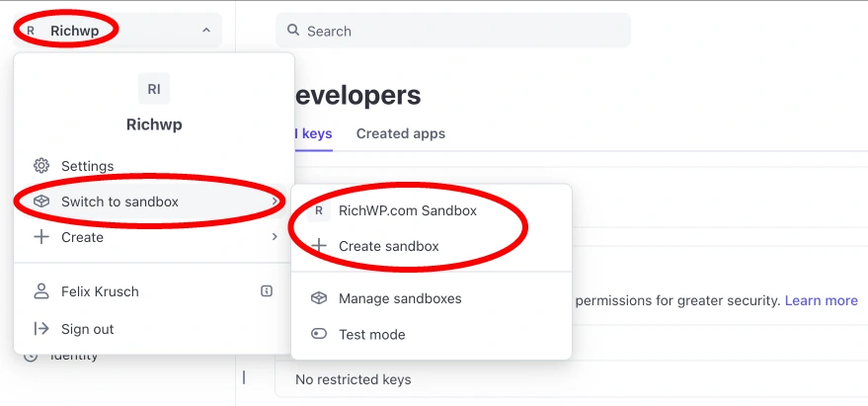Click the Search input field

pyautogui.click(x=464, y=31)
